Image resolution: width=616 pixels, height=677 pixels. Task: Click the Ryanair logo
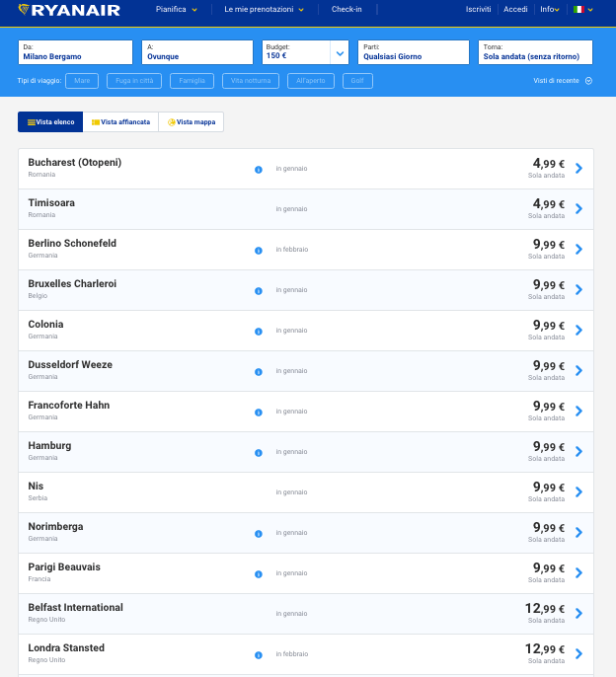click(x=69, y=10)
